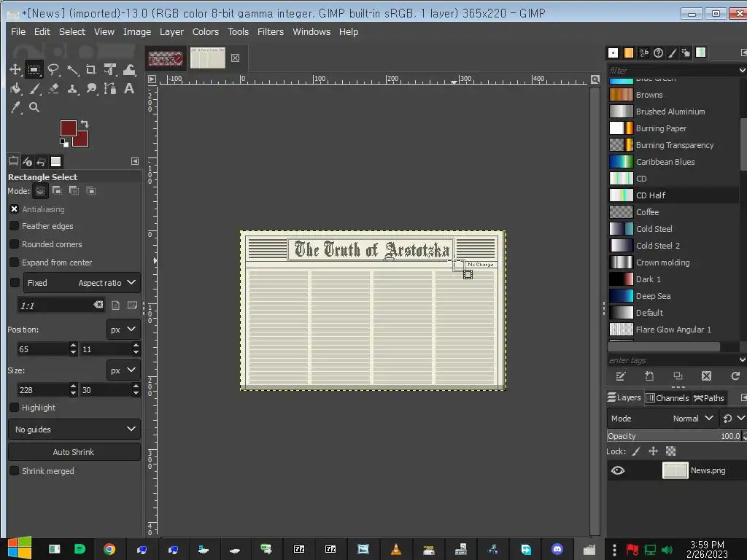Select the Free Select lasso tool
The height and width of the screenshot is (560, 747).
[53, 69]
